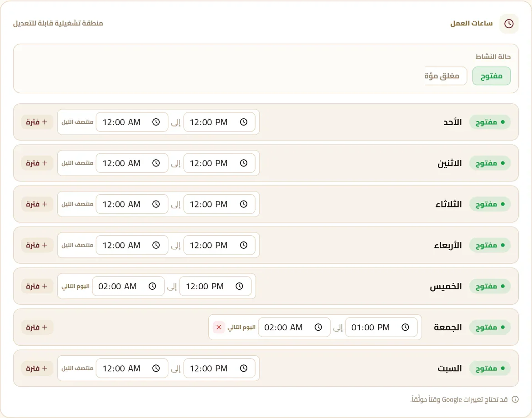Edit the الاثنين closing time 12:00 AM
532x418 pixels.
coord(132,163)
